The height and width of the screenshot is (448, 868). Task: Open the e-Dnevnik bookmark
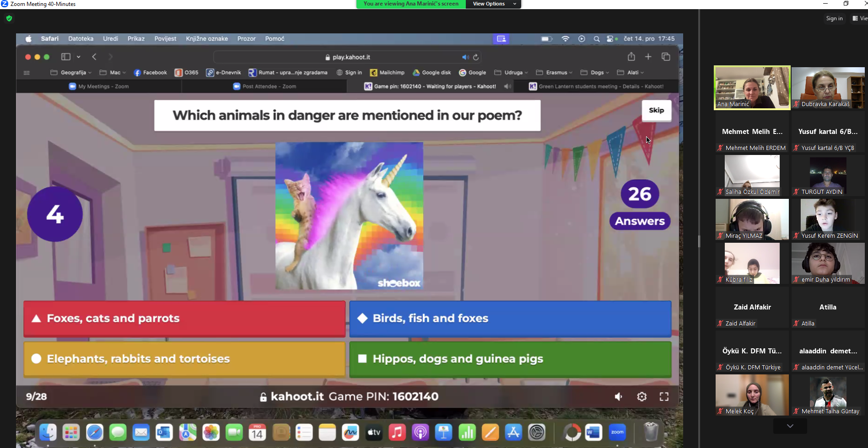223,73
